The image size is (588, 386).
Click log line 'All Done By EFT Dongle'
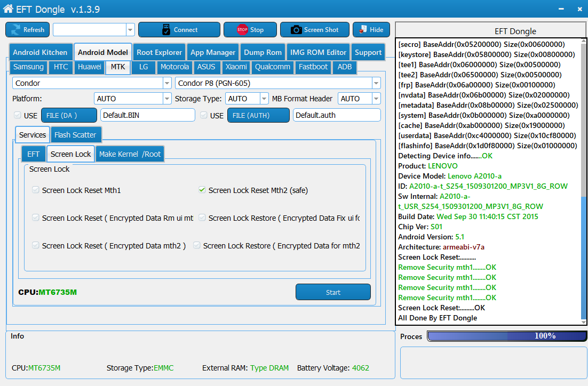(x=437, y=318)
